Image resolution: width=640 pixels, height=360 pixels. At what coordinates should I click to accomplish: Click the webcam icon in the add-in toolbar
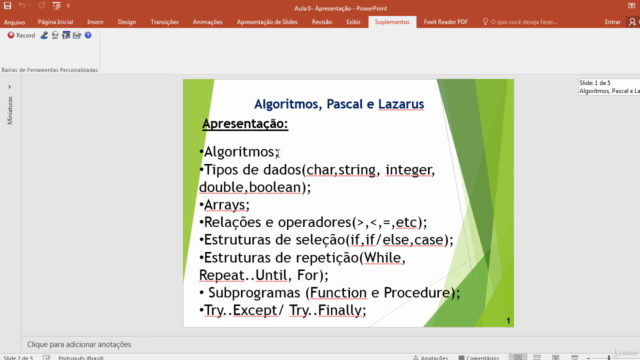[55, 36]
